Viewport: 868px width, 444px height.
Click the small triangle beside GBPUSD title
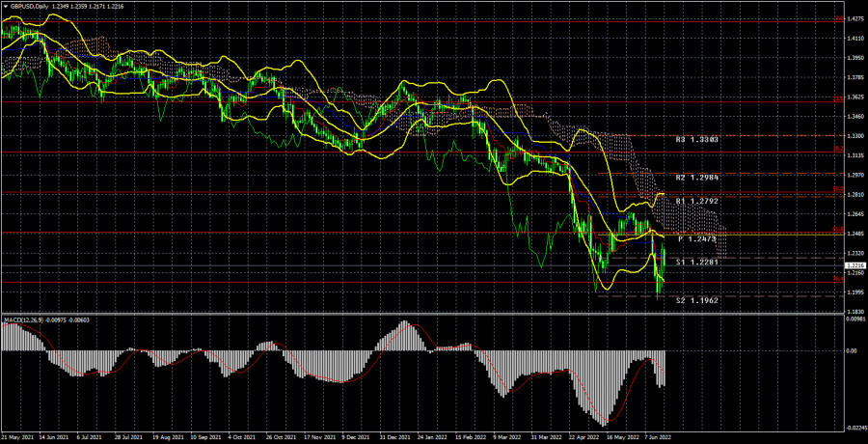pos(6,5)
